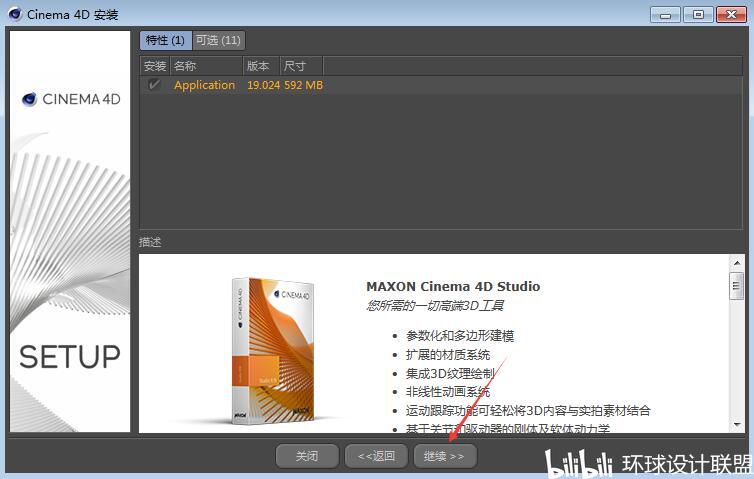Maximize the installer window
Viewport: 754px width, 479px height.
coord(698,14)
